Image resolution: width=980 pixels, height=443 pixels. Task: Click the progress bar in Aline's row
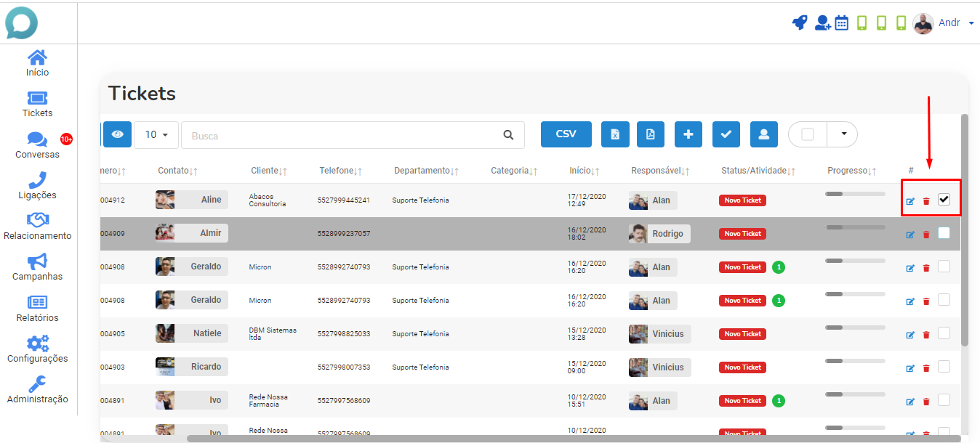[855, 194]
